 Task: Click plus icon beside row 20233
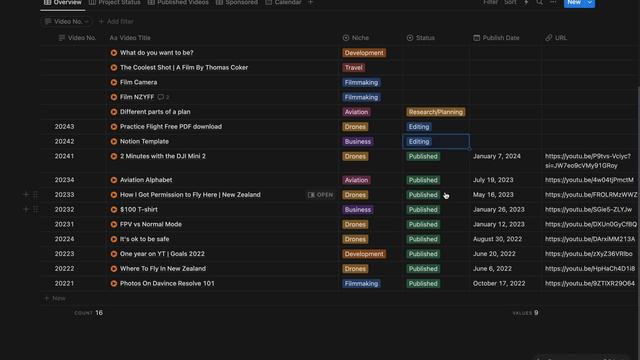click(x=26, y=195)
